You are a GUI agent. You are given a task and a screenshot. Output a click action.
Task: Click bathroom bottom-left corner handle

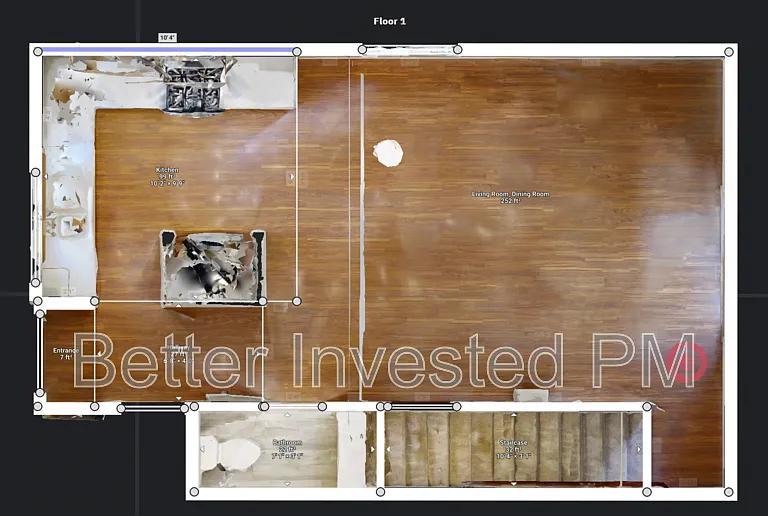194,492
